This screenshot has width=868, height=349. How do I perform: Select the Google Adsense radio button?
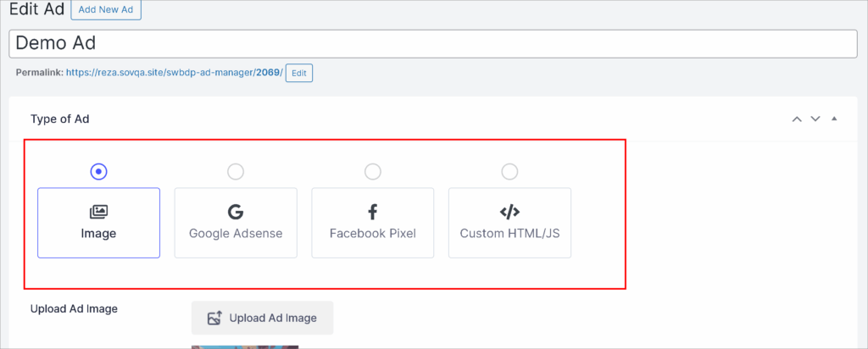coord(236,172)
